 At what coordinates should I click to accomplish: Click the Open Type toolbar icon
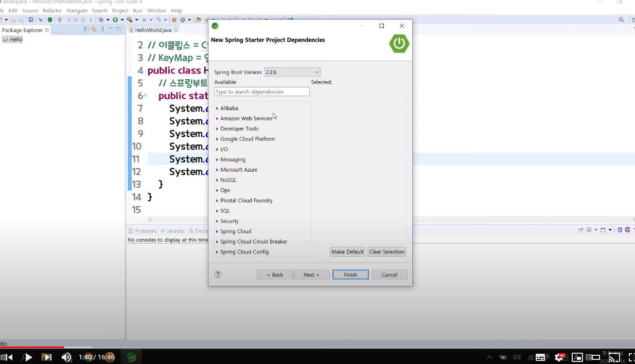tap(198, 20)
